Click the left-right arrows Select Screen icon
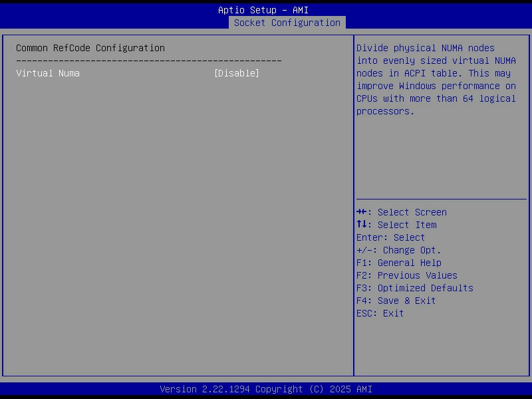Viewport: 532px width, 399px height. [362, 212]
